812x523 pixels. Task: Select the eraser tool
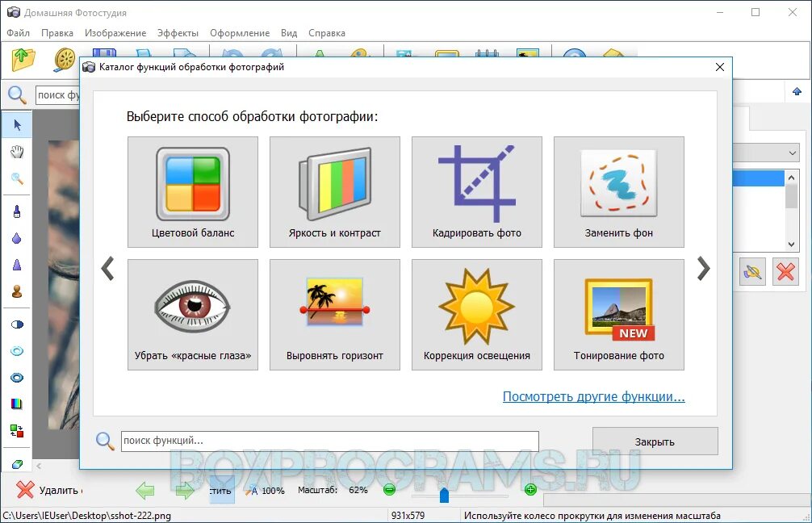click(17, 464)
